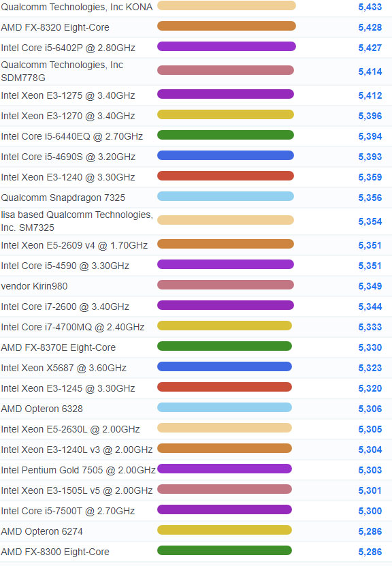392x566 pixels.
Task: Select Intel Core i5-6402P @ 2.80GHz
Action: pos(68,48)
